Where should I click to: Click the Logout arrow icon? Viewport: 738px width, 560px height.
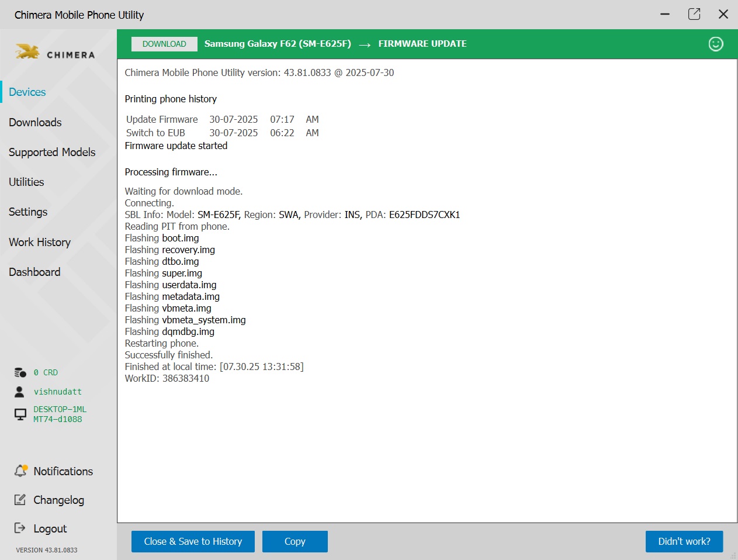coord(20,528)
